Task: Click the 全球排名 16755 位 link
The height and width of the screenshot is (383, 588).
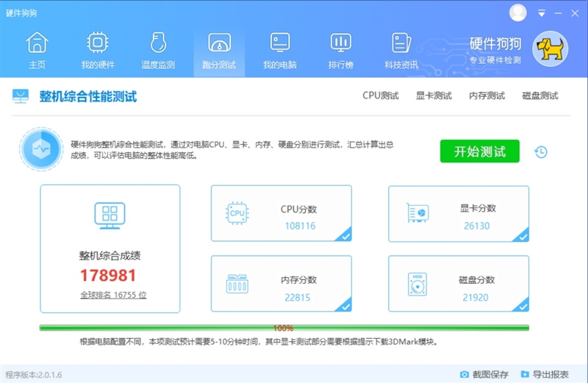Action: tap(113, 295)
